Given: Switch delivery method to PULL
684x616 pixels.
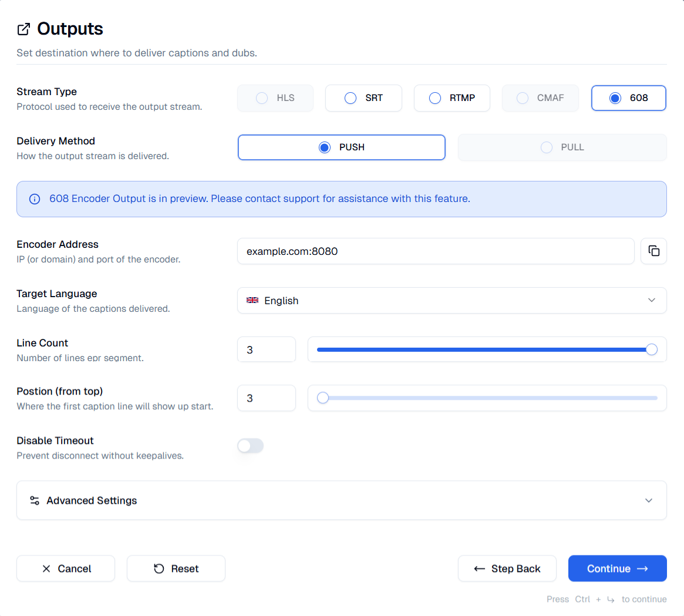Looking at the screenshot, I should (562, 147).
